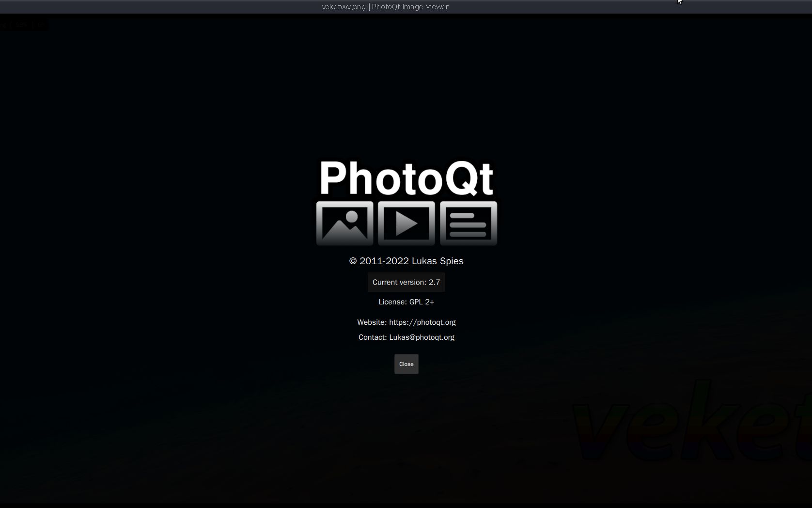Click the Current version: 2.7 box
Screen dimensions: 812x508
(x=406, y=282)
